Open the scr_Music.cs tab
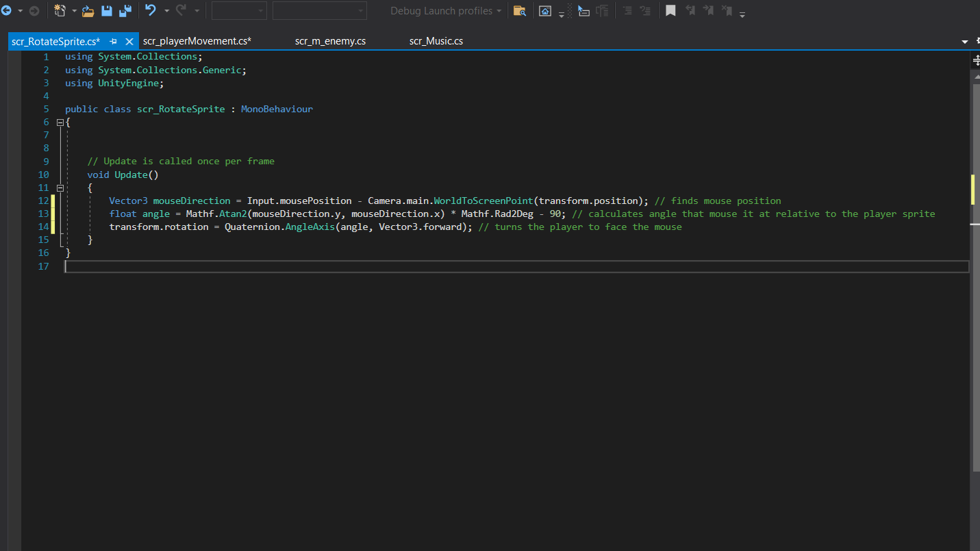Viewport: 980px width, 551px height. pos(436,41)
